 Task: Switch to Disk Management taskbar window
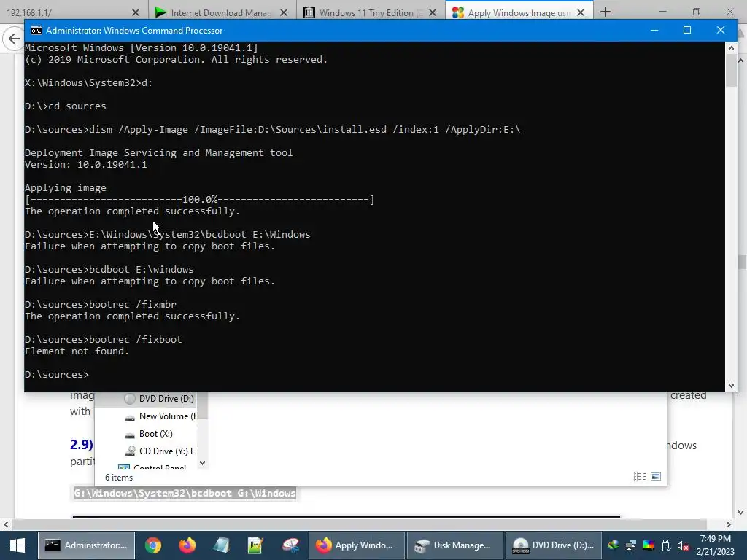pyautogui.click(x=455, y=545)
